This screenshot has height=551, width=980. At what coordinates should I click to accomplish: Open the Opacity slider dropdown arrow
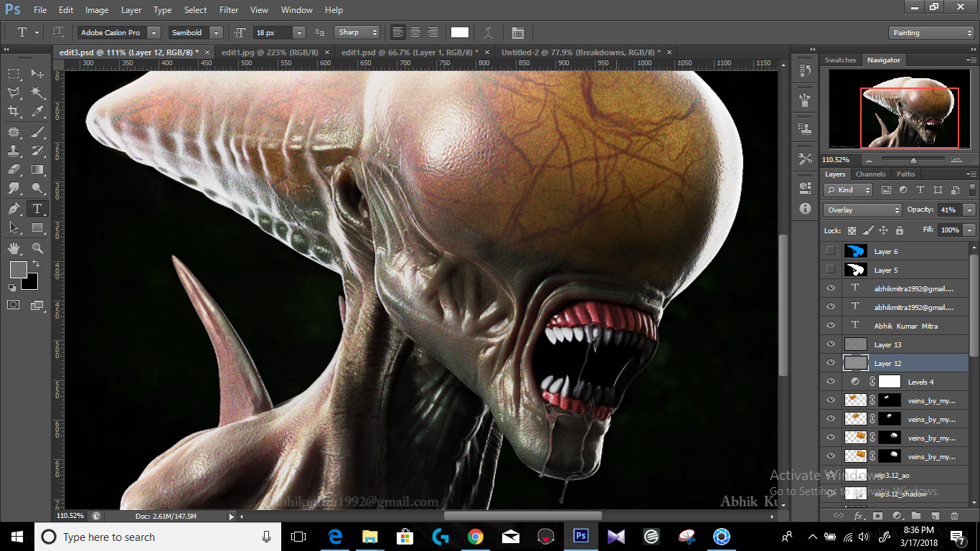970,209
